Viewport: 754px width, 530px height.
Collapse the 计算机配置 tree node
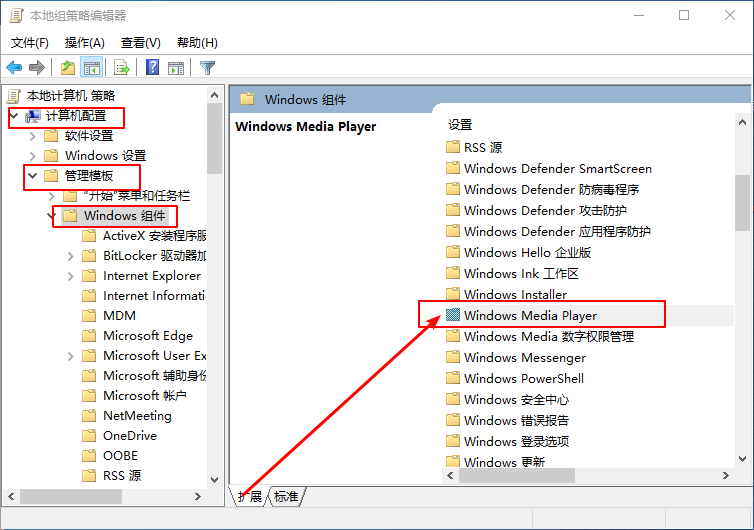pyautogui.click(x=13, y=116)
